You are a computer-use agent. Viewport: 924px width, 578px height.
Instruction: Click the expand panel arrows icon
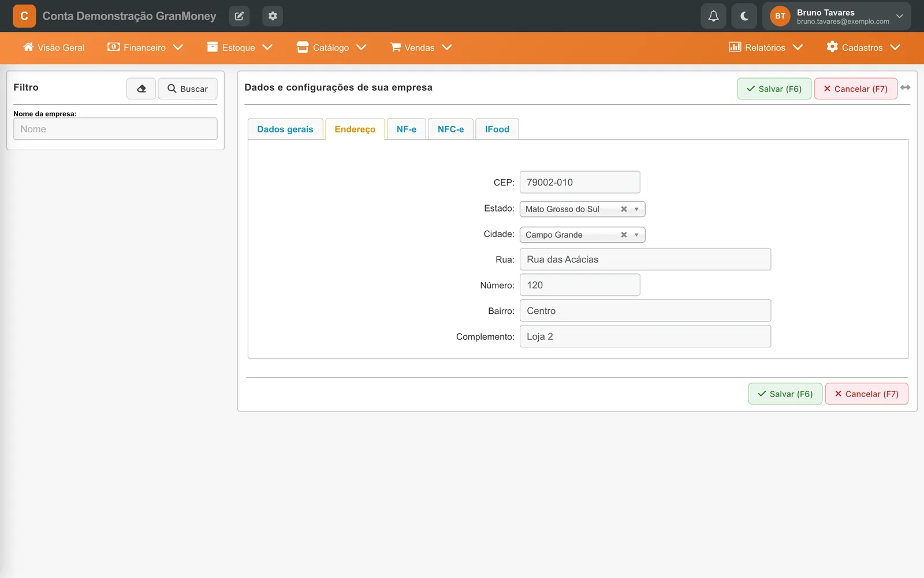pos(906,87)
